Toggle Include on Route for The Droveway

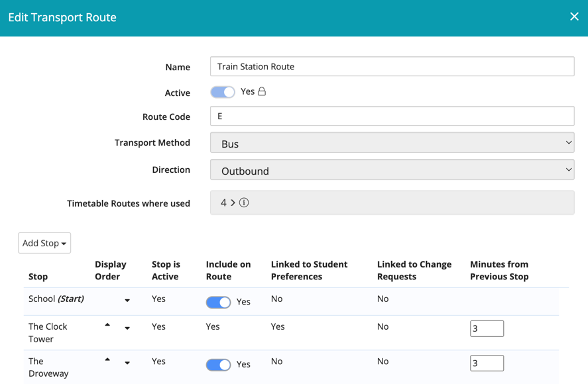218,364
